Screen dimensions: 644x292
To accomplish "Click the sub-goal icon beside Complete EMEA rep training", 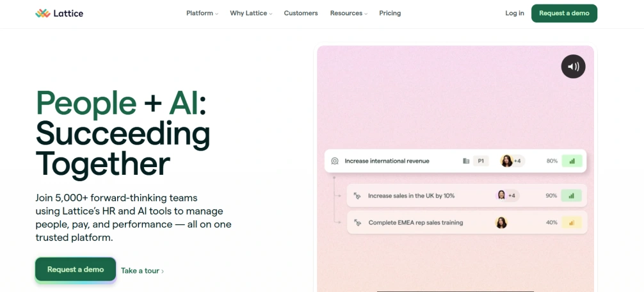I will click(x=357, y=223).
